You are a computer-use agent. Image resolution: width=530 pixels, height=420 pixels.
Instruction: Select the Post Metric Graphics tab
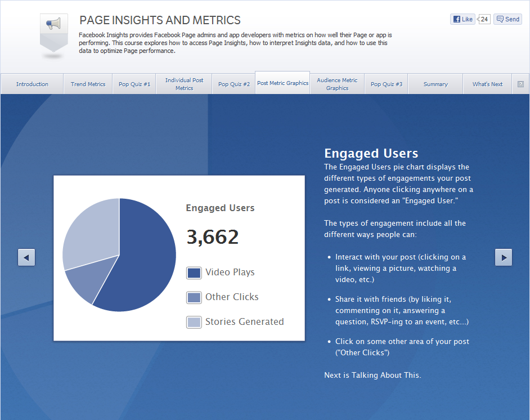[x=282, y=83]
